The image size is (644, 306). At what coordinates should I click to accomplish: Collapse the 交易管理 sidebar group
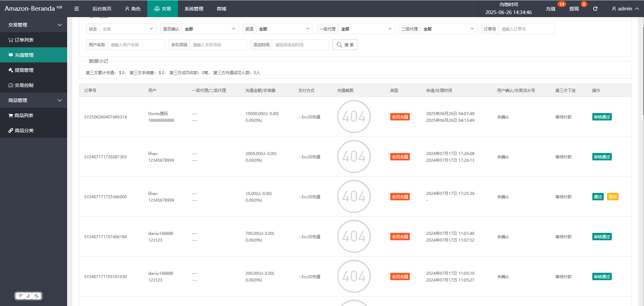34,25
